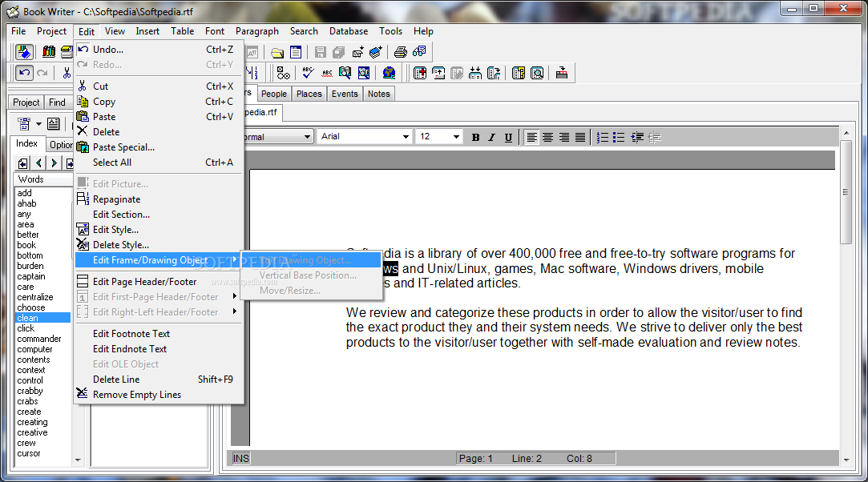Switch to the Notes tab

coord(378,94)
